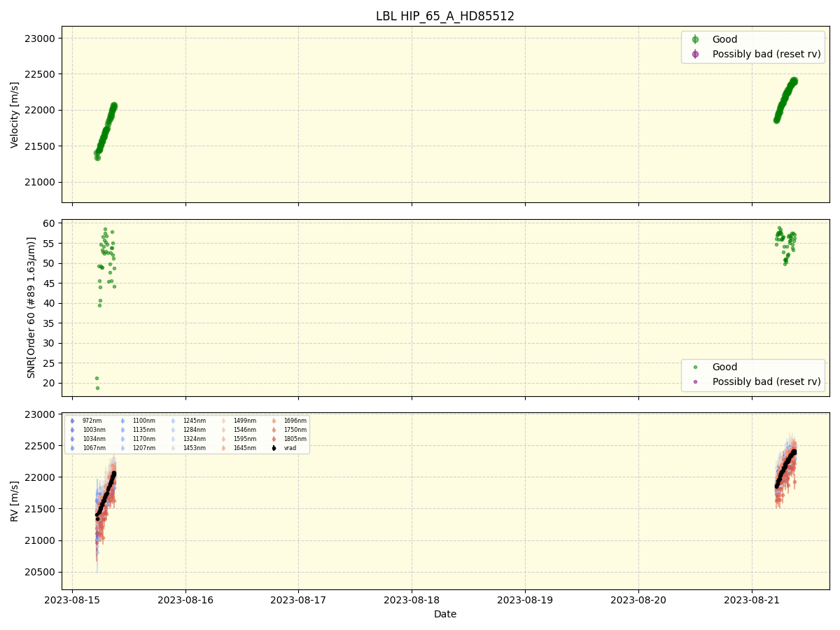Viewport: 840px width, 630px height.
Task: Click the 2023-08-18 date tick label
Action: point(412,601)
